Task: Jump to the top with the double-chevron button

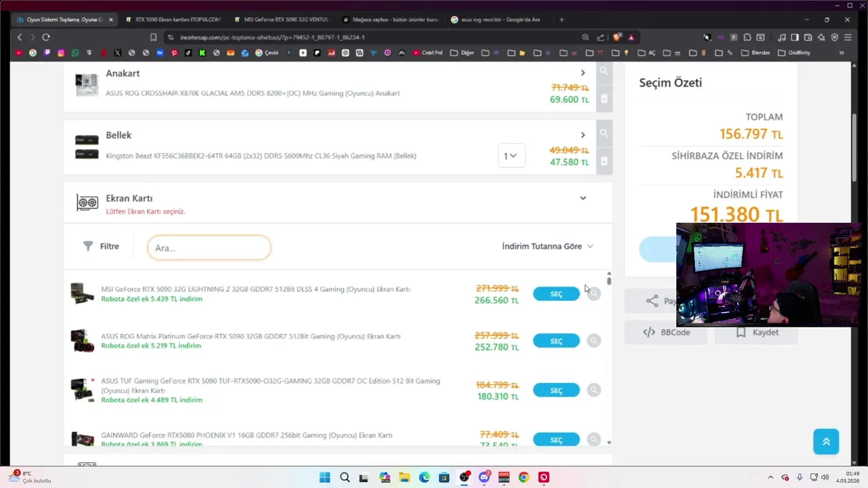Action: [826, 441]
